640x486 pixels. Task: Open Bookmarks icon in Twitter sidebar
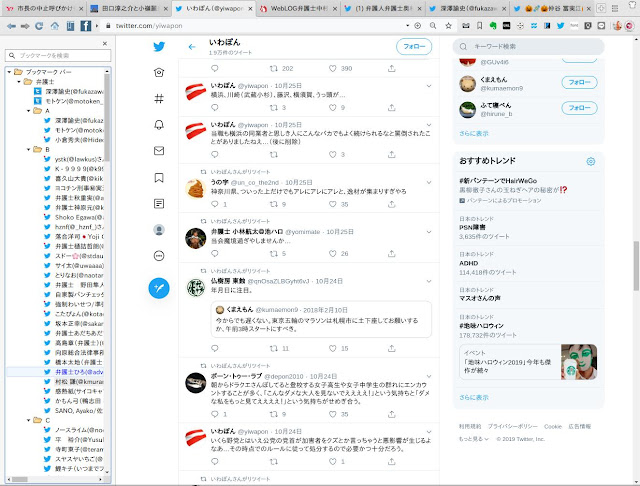159,178
